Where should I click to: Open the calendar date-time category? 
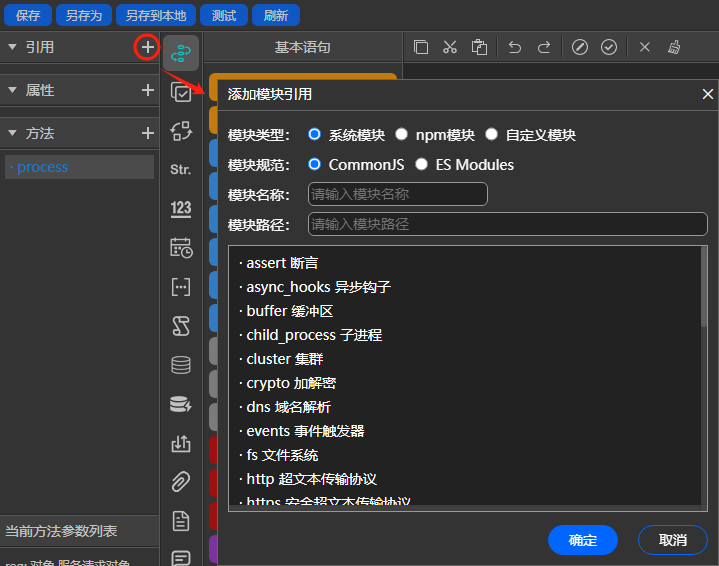(x=181, y=248)
